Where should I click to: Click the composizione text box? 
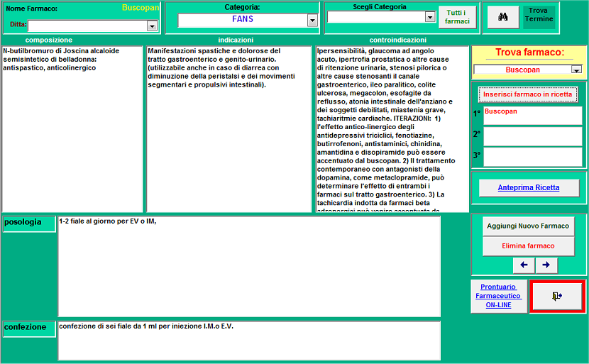click(x=72, y=129)
